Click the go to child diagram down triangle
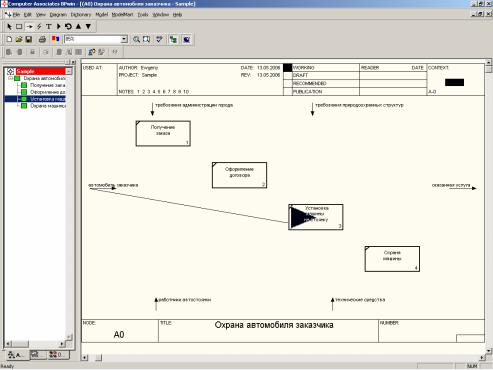493x370 pixels. click(88, 26)
